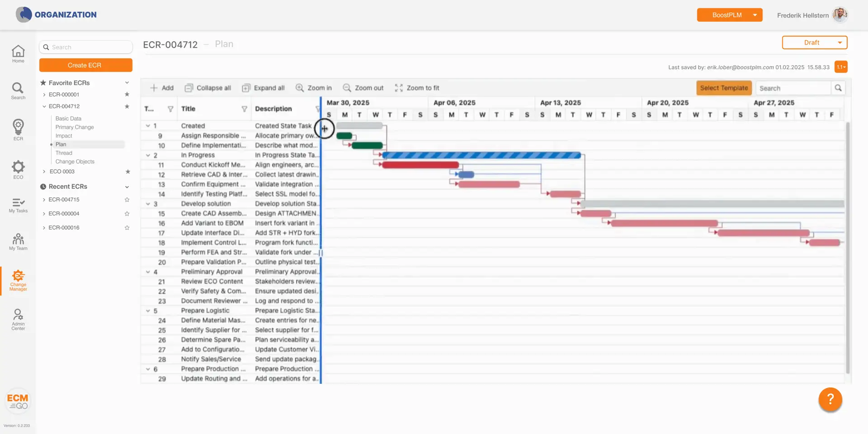Toggle favorite star for ECR-000016

tap(127, 228)
